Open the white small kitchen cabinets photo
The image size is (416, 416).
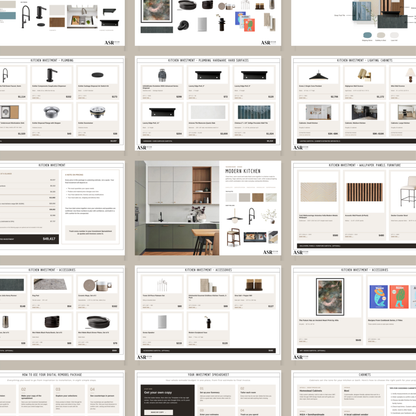[318, 112]
